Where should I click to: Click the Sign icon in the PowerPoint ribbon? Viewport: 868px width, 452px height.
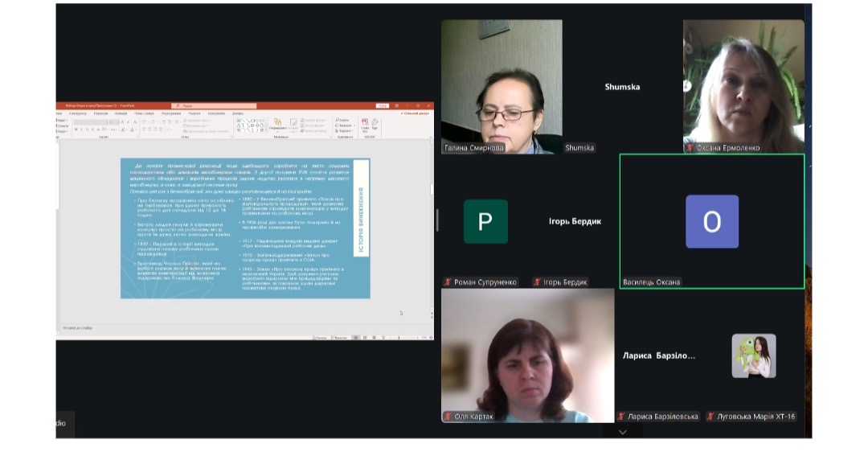point(375,125)
